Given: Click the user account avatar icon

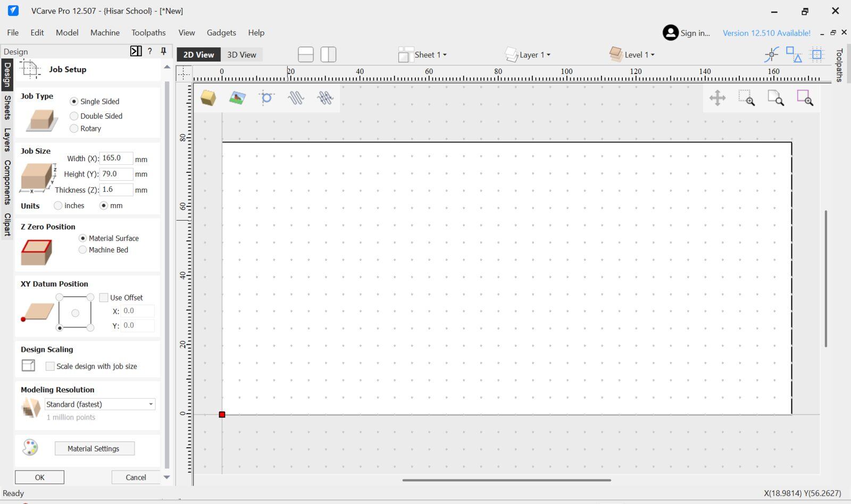Looking at the screenshot, I should pos(670,33).
